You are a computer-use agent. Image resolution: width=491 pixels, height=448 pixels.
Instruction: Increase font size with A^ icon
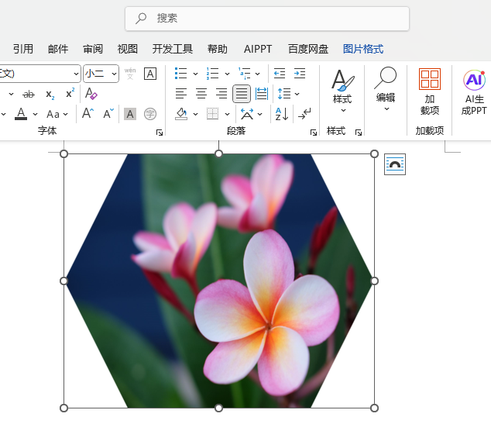88,113
